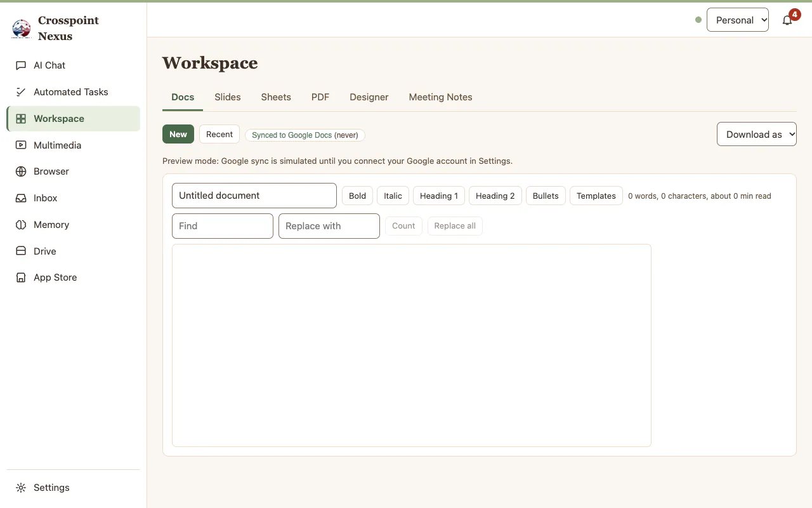
Task: Click the Count button
Action: point(403,225)
